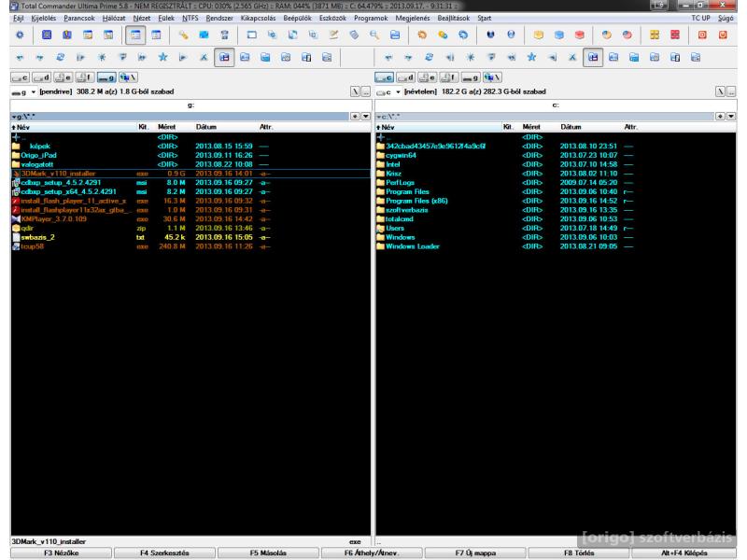Click the Alt+F4 Kilépés button
The image size is (747, 560).
pyautogui.click(x=684, y=553)
